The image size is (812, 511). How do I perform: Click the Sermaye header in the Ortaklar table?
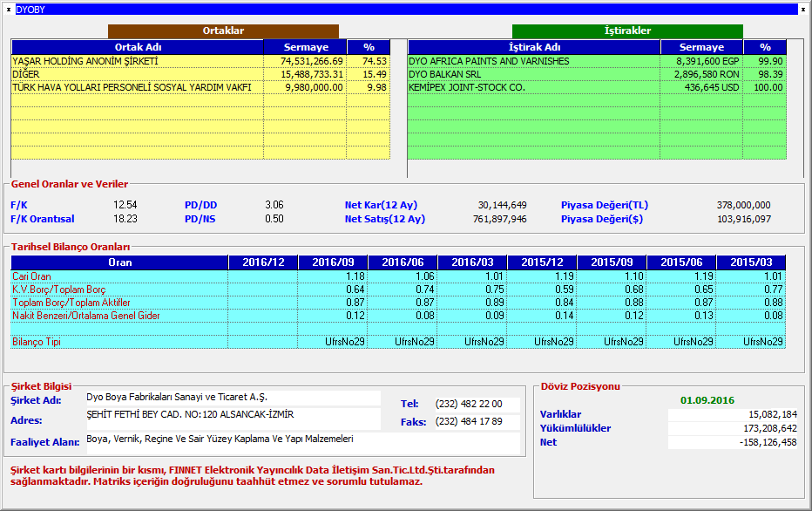pos(306,47)
